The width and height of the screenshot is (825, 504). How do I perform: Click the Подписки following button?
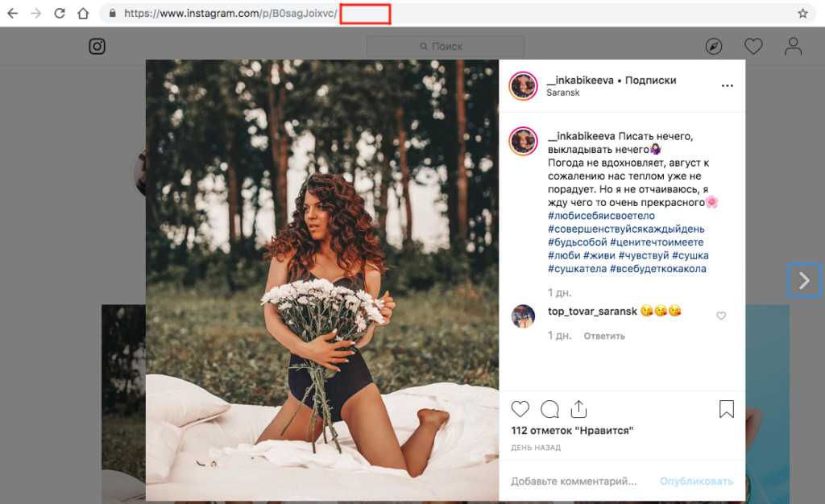[x=650, y=81]
